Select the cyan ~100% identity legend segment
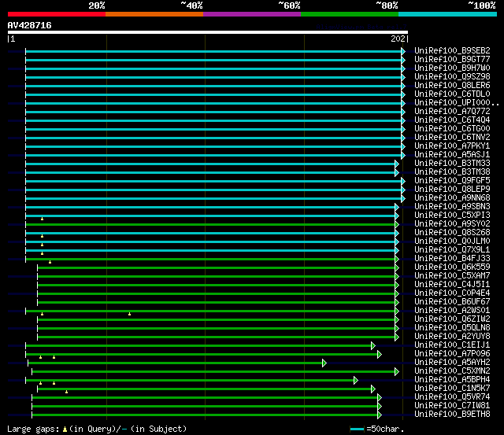Image resolution: width=504 pixels, height=435 pixels. tap(448, 14)
